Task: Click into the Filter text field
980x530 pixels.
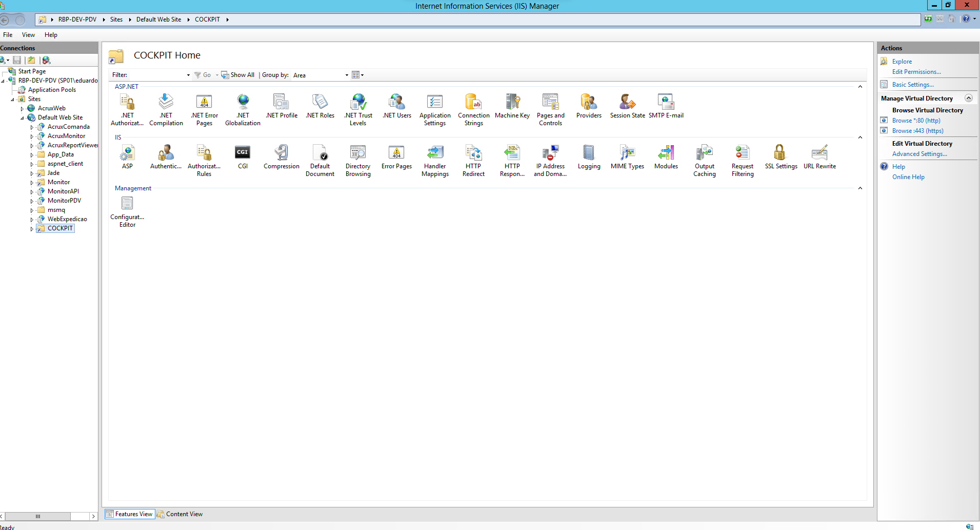Action: click(x=157, y=75)
